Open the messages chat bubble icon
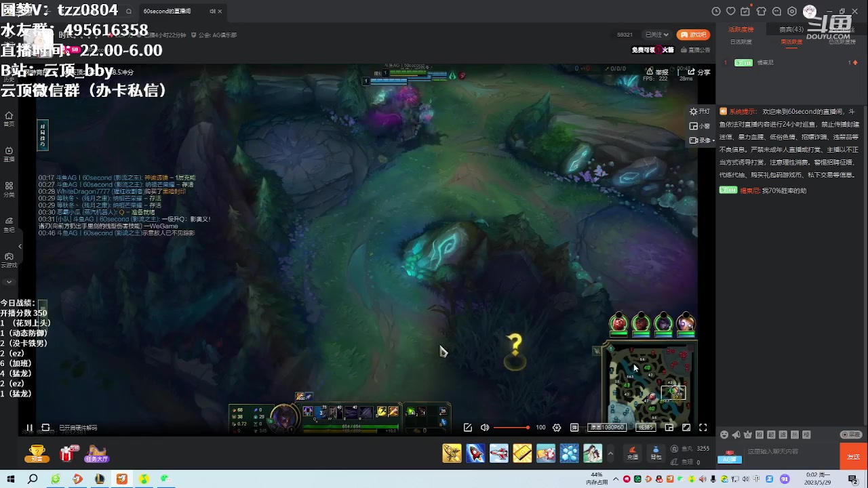The height and width of the screenshot is (488, 868). 776,12
